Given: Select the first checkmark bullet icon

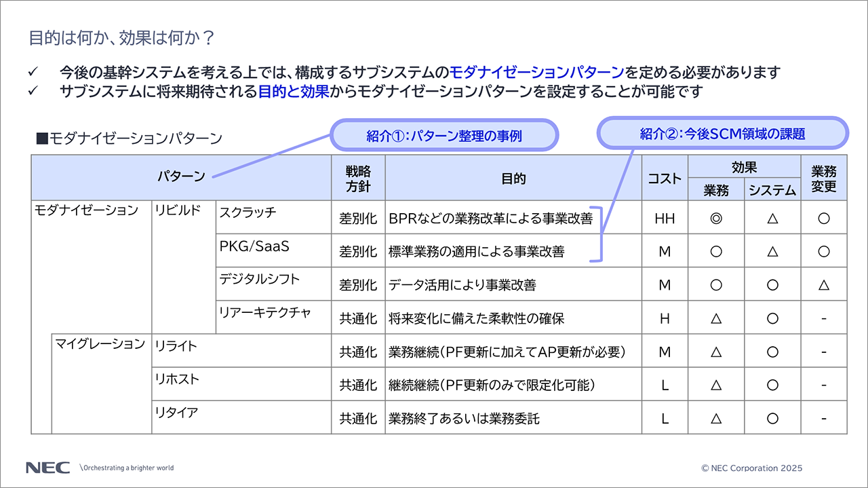Looking at the screenshot, I should click(34, 73).
